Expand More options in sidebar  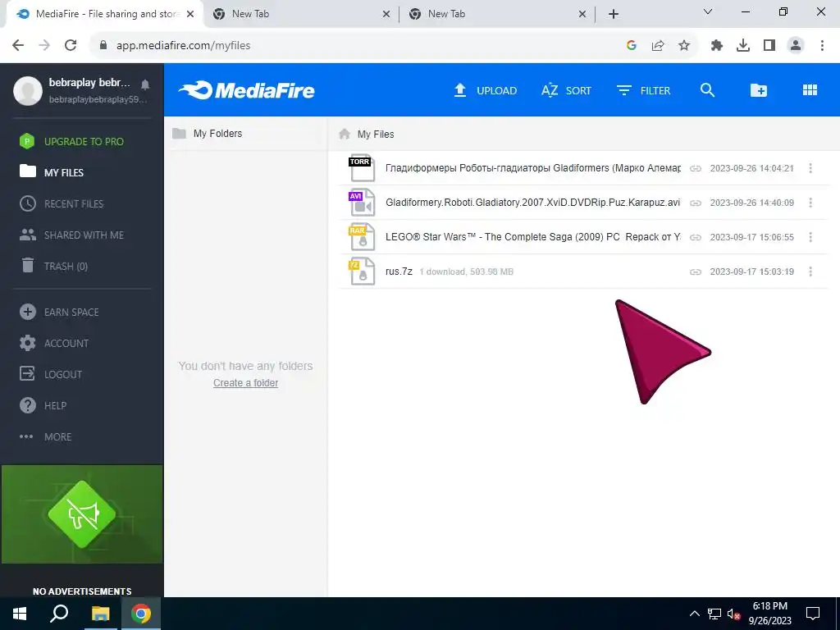[46, 436]
